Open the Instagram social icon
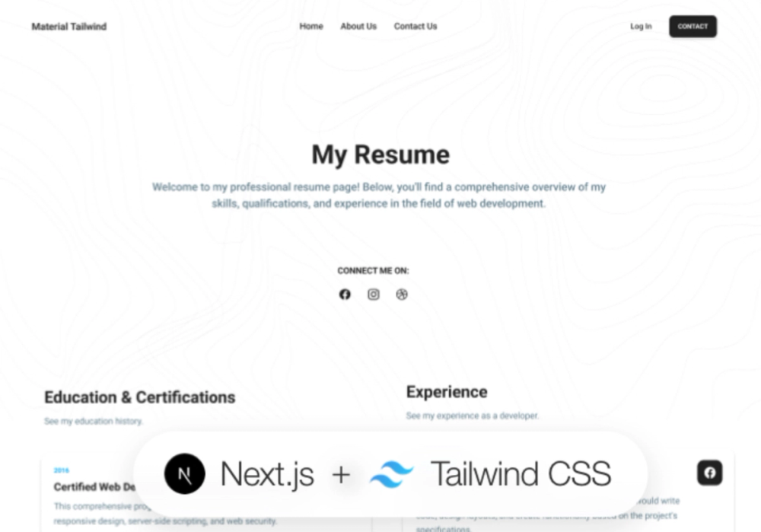The image size is (761, 532). click(x=373, y=294)
